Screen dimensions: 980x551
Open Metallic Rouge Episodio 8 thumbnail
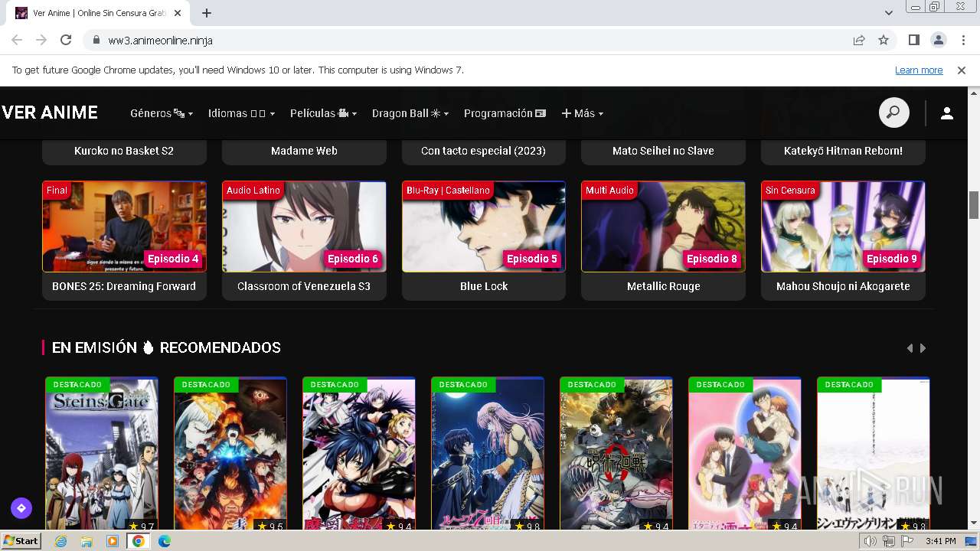click(x=663, y=227)
